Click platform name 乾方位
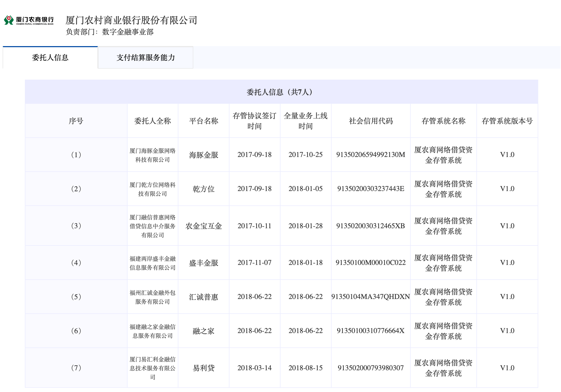 (204, 189)
